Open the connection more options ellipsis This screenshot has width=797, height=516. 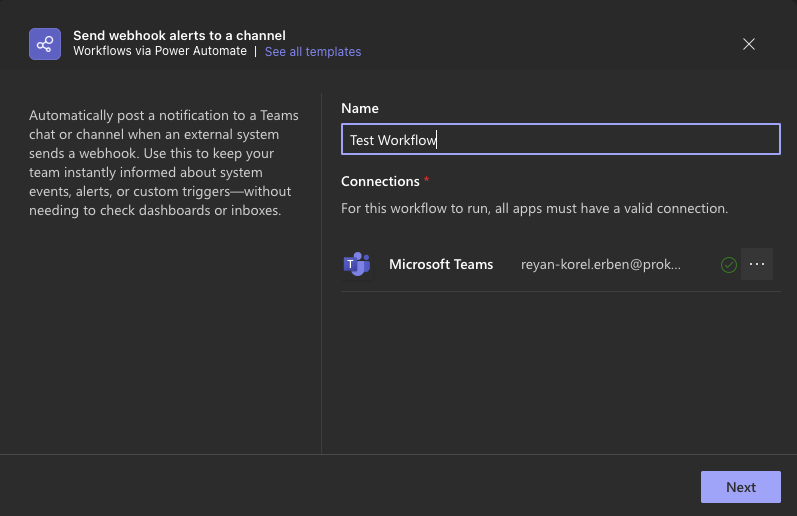pos(757,265)
